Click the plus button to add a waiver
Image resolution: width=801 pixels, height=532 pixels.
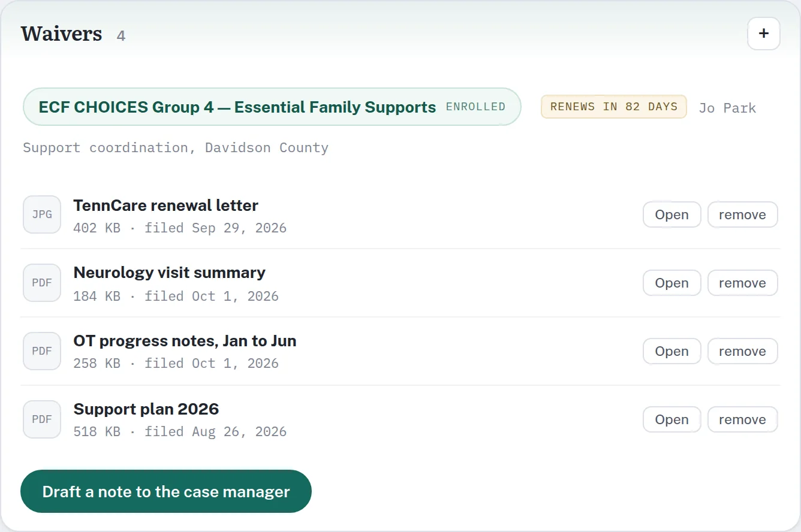pos(763,34)
